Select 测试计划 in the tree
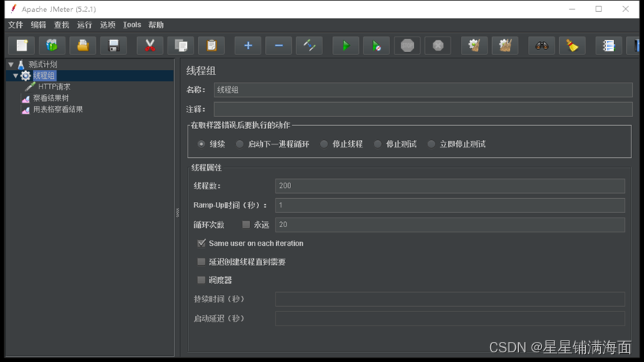The height and width of the screenshot is (362, 644). point(42,65)
